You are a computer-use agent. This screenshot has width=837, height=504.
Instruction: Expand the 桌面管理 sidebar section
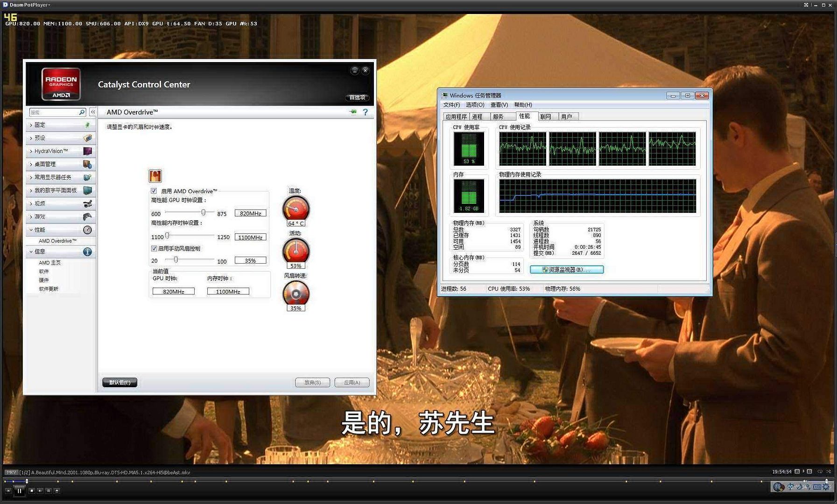tap(45, 164)
